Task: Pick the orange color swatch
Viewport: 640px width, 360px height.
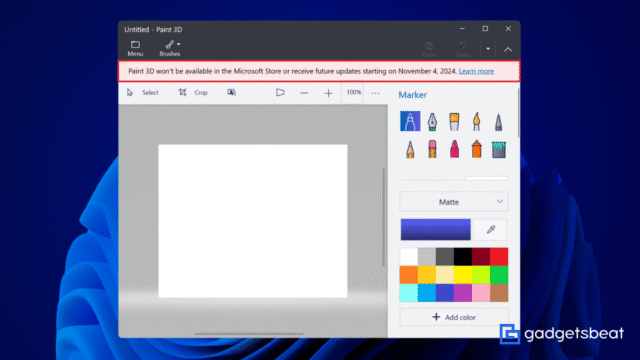Action: tap(409, 275)
